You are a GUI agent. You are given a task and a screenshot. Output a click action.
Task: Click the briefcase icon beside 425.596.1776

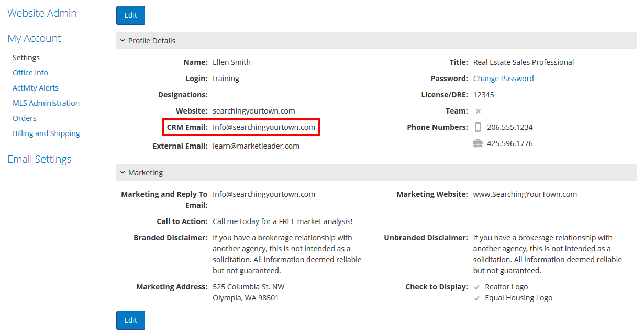[x=478, y=143]
